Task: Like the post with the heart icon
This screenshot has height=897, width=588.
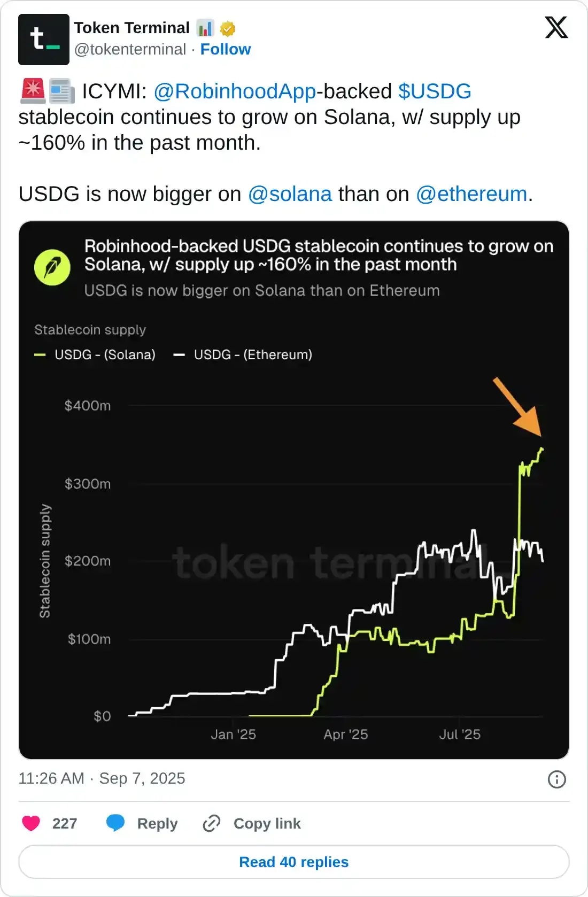Action: (x=32, y=823)
